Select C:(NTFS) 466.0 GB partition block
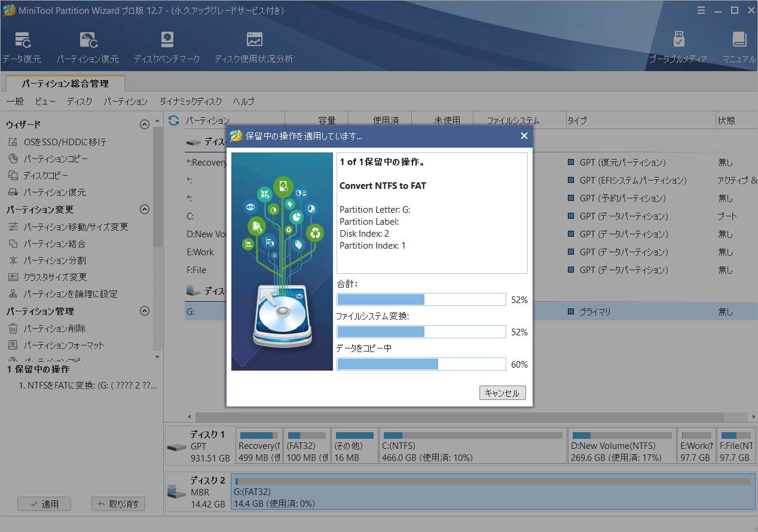The width and height of the screenshot is (758, 532). point(473,446)
